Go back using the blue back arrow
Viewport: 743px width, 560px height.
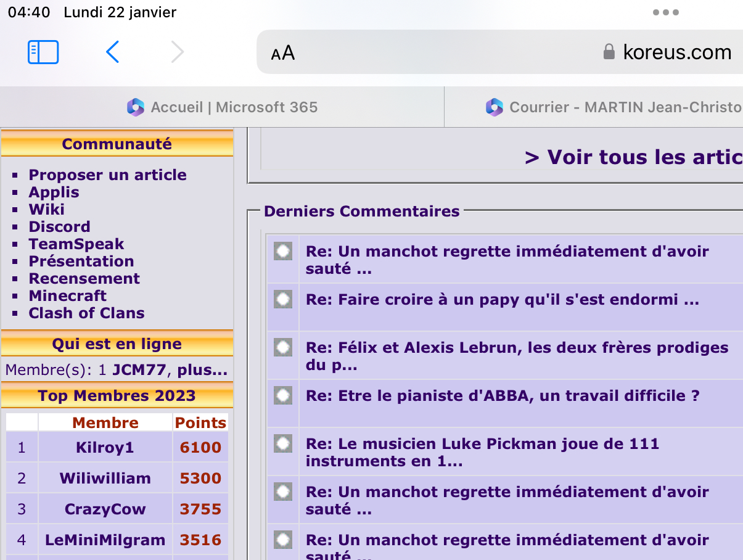pyautogui.click(x=112, y=52)
